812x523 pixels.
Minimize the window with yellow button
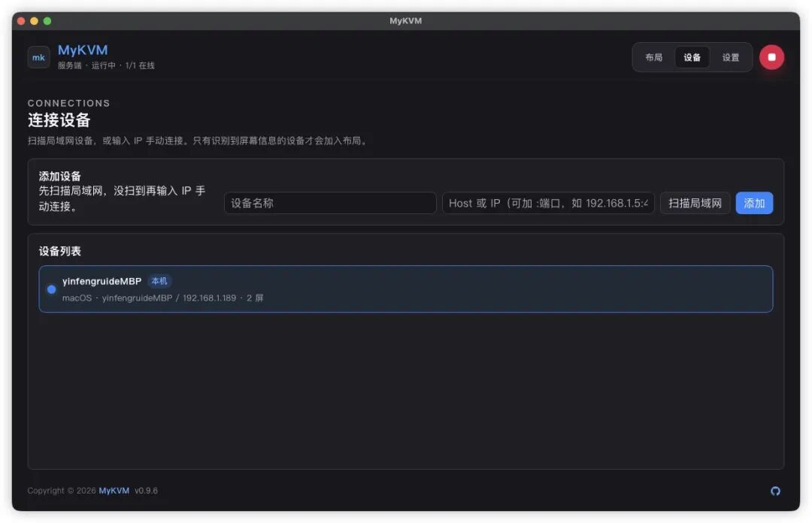click(x=34, y=21)
